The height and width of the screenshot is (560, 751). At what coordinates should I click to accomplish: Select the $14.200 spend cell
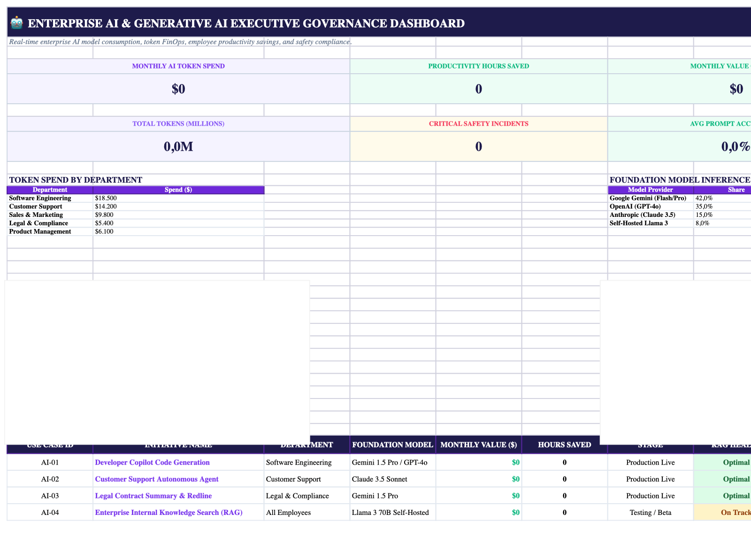tap(178, 207)
